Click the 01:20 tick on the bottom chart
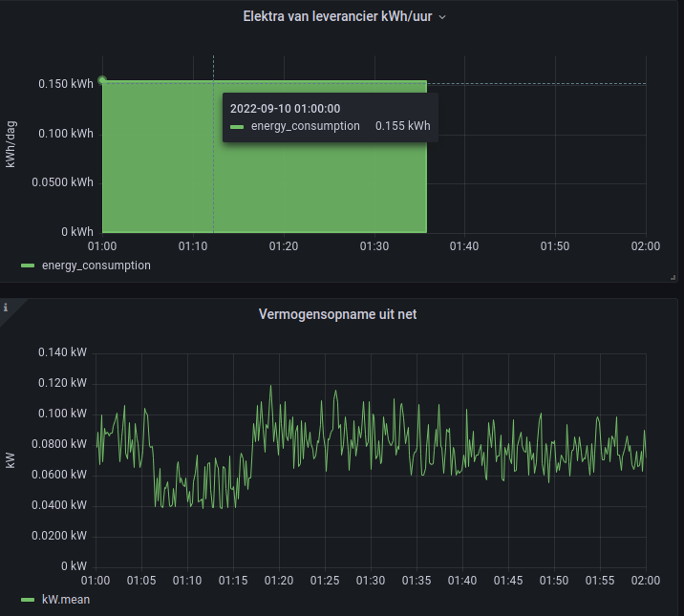Image resolution: width=684 pixels, height=616 pixels. click(x=279, y=581)
